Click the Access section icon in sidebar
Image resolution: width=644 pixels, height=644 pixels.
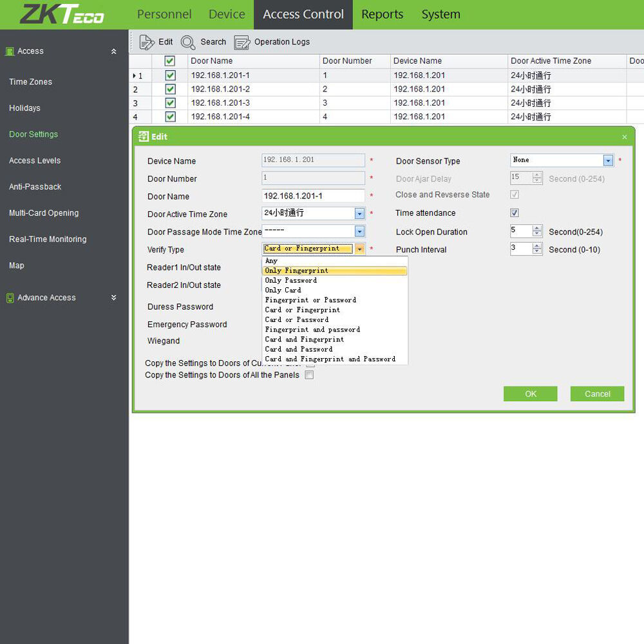point(10,52)
